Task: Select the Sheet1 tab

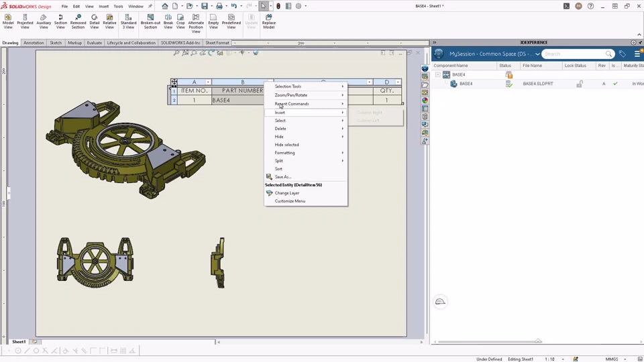Action: pyautogui.click(x=19, y=342)
